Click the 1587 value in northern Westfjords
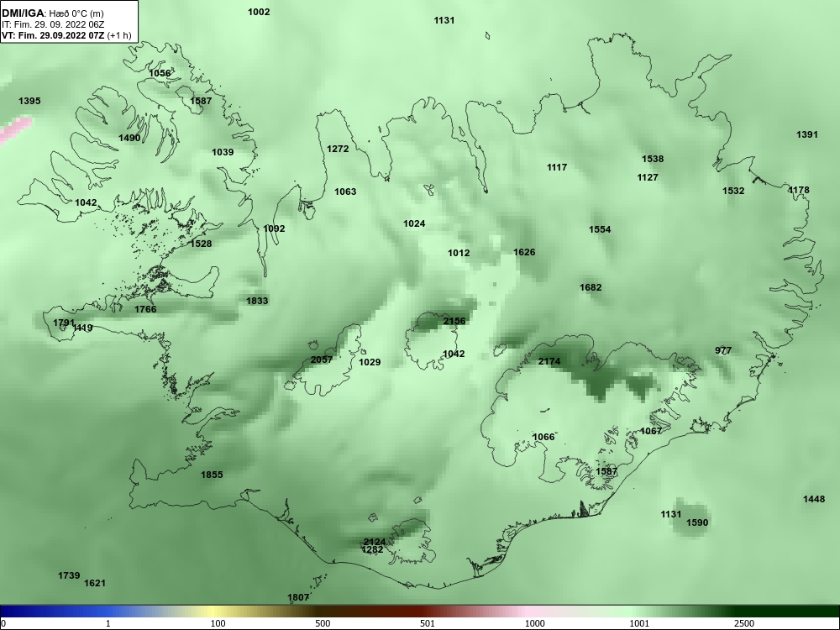Screen dimensions: 840x630 201,101
